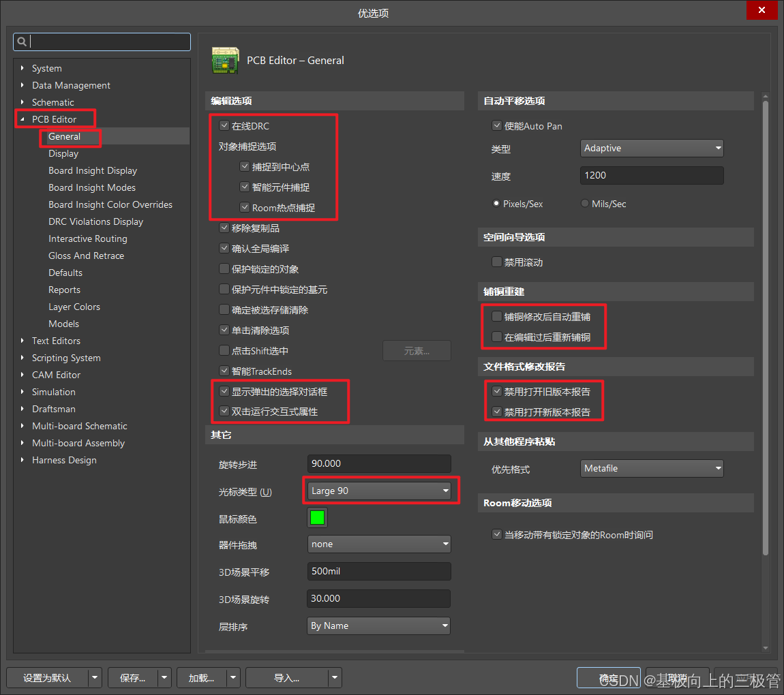Click the 导入... button
Image resolution: width=784 pixels, height=695 pixels.
[287, 678]
